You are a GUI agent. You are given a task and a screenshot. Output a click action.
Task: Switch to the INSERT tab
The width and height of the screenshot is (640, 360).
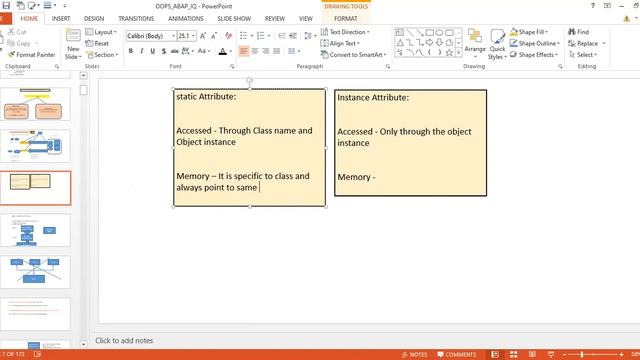click(x=61, y=18)
